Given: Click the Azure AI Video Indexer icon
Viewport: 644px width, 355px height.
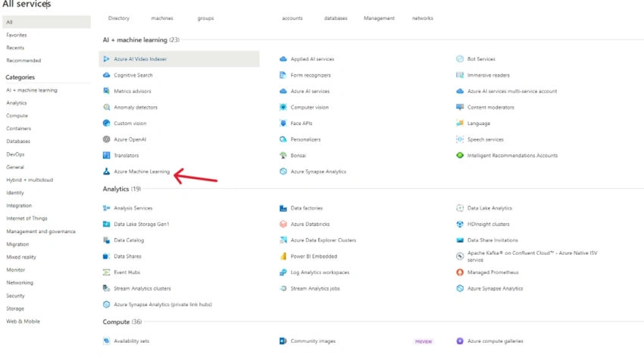Looking at the screenshot, I should coord(106,59).
